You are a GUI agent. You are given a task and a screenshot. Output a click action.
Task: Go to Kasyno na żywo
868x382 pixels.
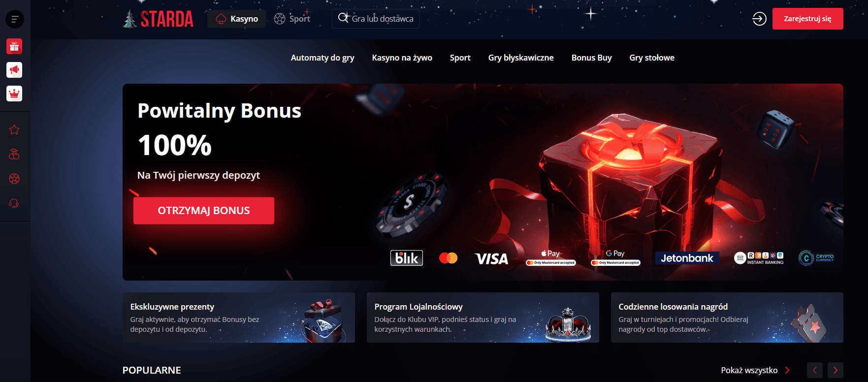click(x=402, y=58)
